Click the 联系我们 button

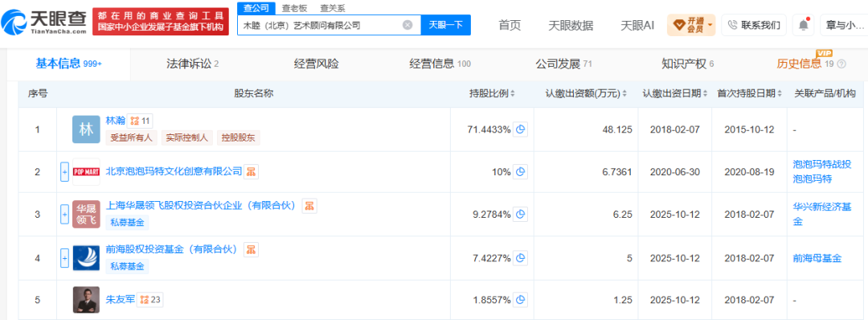tap(754, 25)
